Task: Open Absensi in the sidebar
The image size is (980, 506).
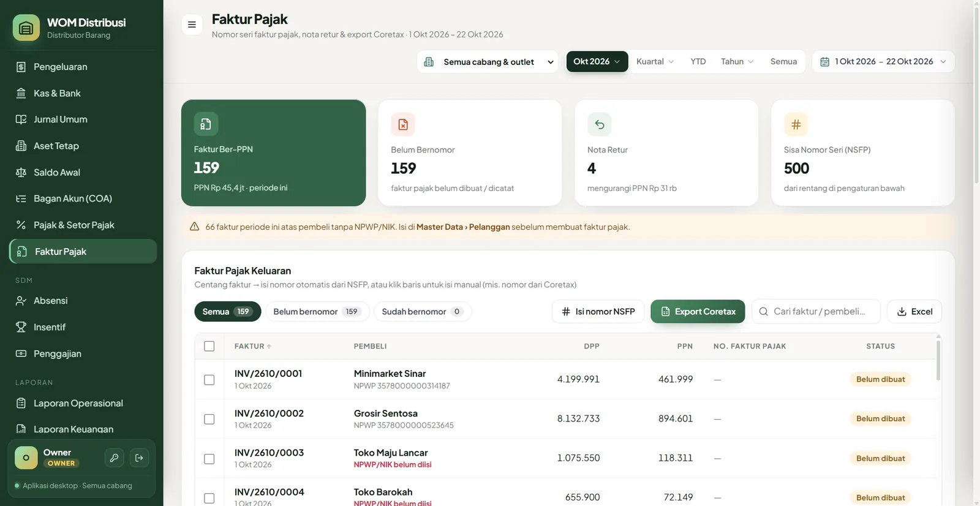Action: pyautogui.click(x=83, y=301)
